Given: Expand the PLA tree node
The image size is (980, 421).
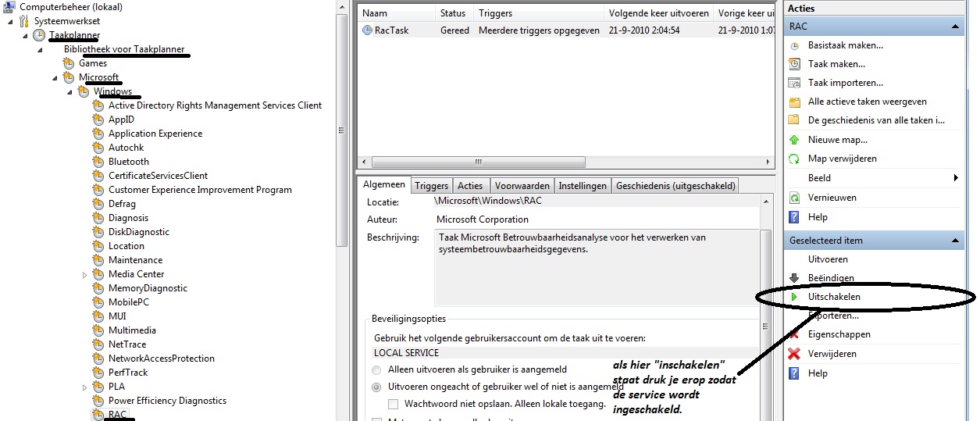Looking at the screenshot, I should click(x=84, y=387).
